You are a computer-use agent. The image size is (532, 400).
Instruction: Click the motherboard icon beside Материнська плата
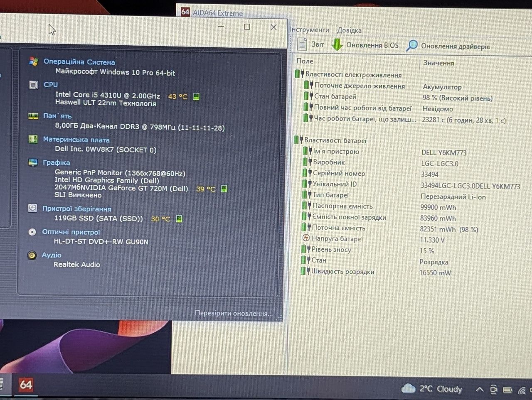(x=33, y=139)
